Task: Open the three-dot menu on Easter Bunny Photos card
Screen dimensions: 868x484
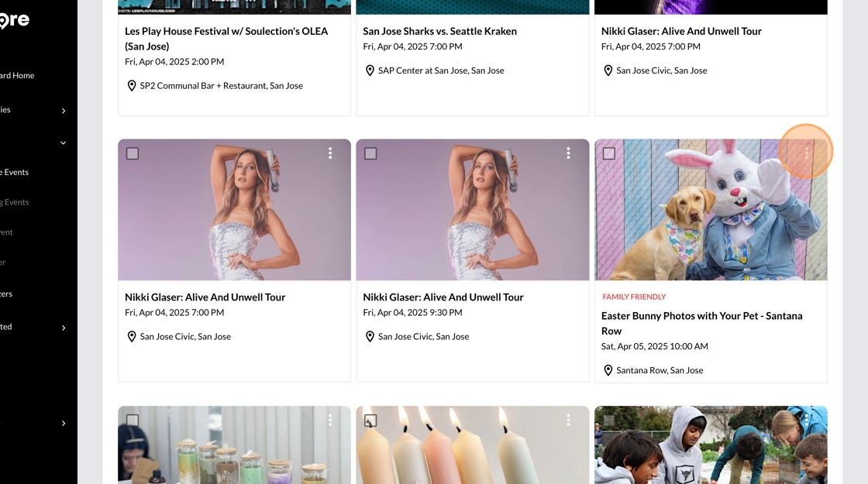Action: [806, 153]
